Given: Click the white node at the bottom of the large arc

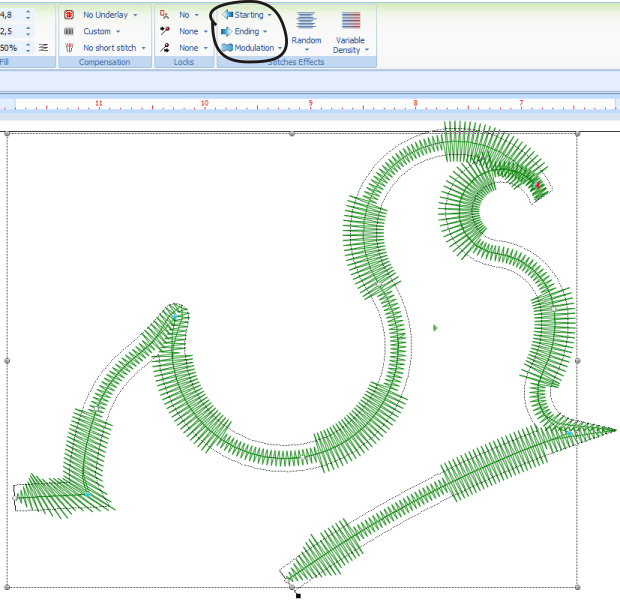Looking at the screenshot, I should [x=302, y=458].
